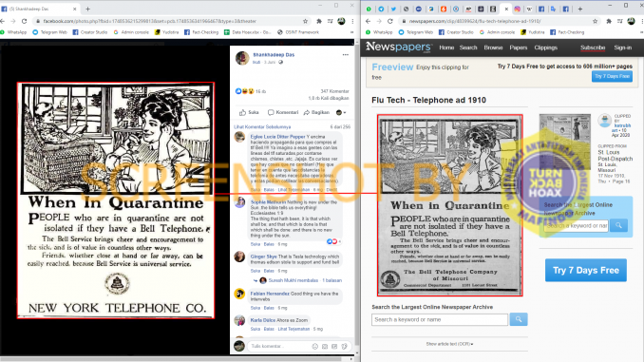Open a new tab in left browser
Viewport: 644px width, 362px height.
coord(88,9)
